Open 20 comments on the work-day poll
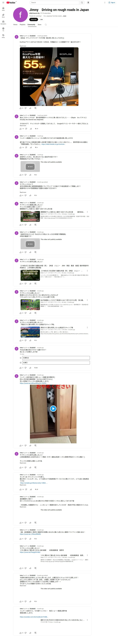Screen dimensions: 118x644 36,368
